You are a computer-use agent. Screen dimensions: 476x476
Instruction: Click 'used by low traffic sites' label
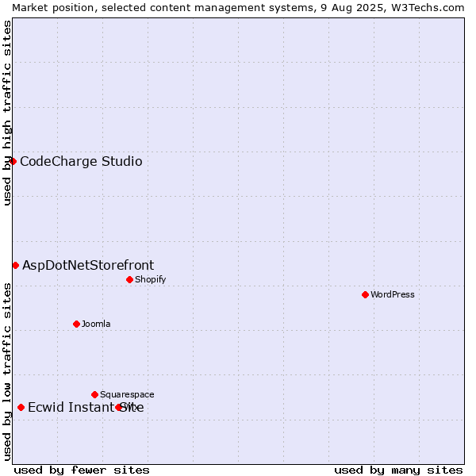tap(6, 372)
